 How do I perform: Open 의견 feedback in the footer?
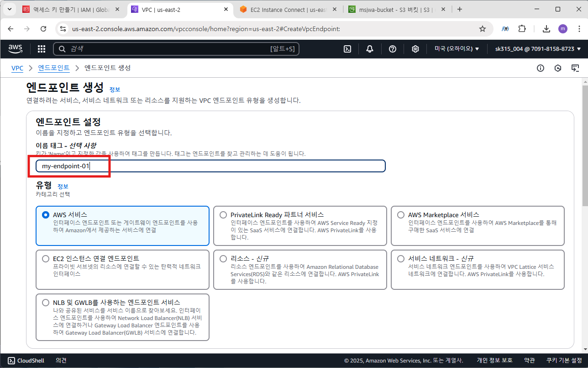click(61, 361)
